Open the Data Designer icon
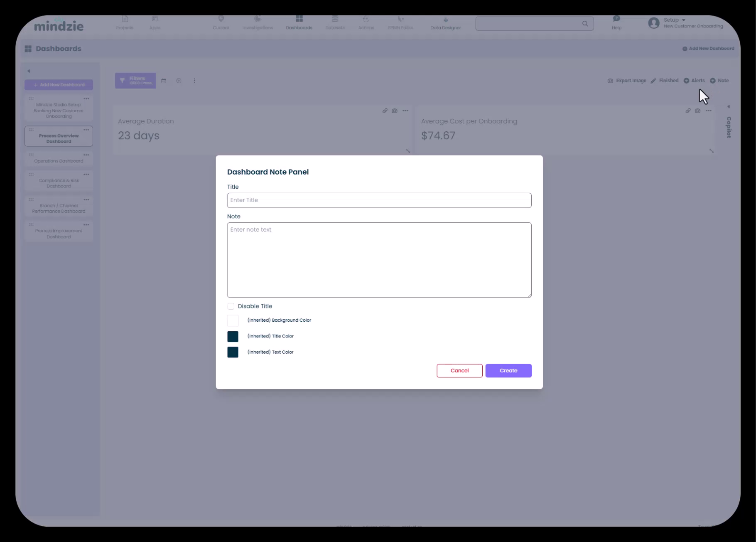The image size is (756, 542). click(445, 20)
